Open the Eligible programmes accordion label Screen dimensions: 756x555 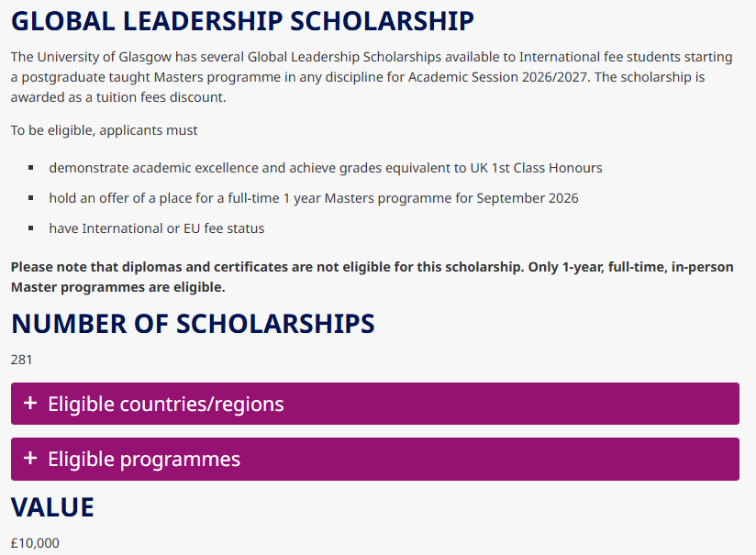(144, 459)
